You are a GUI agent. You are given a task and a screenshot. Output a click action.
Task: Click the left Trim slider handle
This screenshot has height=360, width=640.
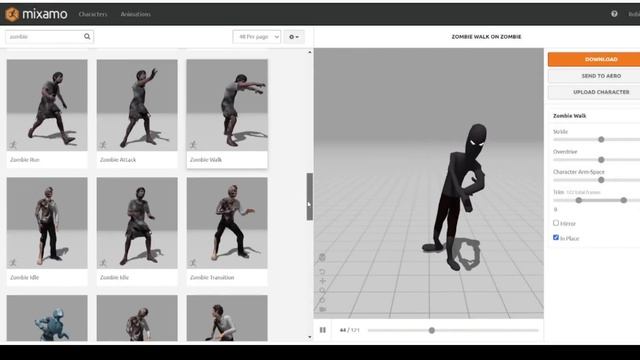[578, 200]
